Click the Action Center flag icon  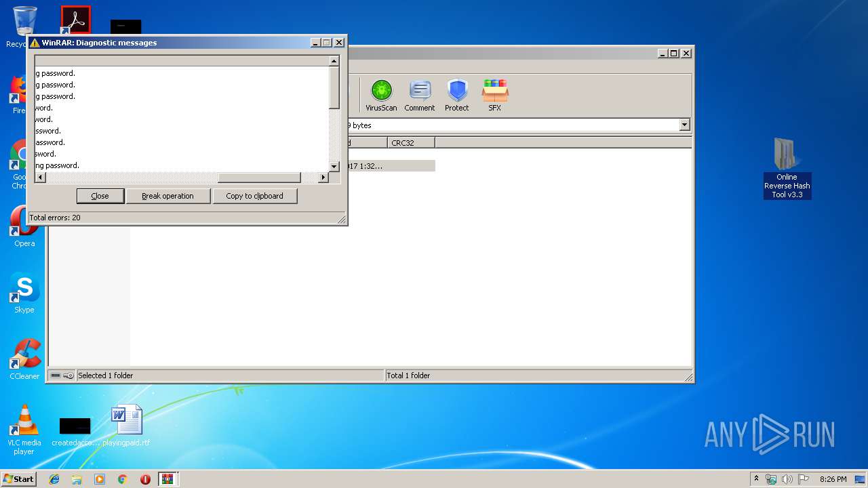[x=803, y=479]
